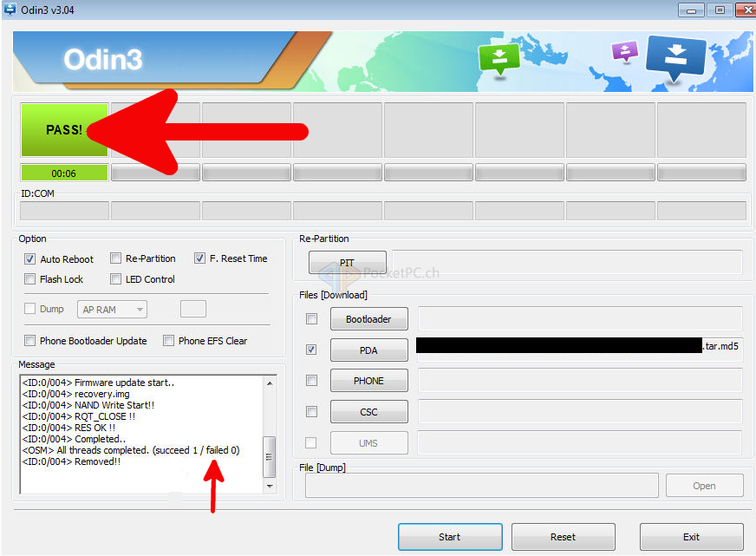Enable Phone Bootloader Update option

tap(29, 341)
